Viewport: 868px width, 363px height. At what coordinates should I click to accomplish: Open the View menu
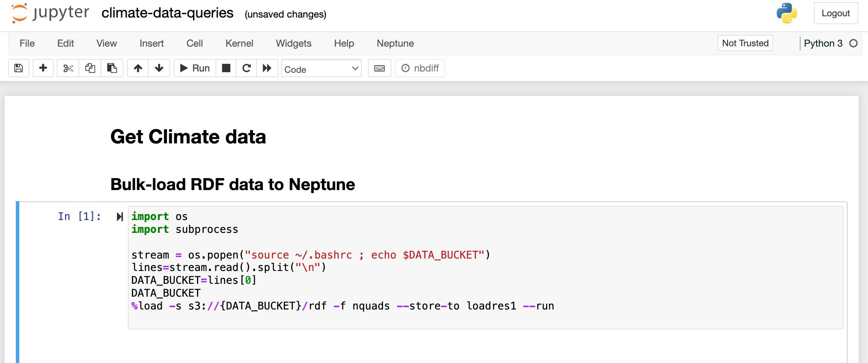pyautogui.click(x=107, y=43)
